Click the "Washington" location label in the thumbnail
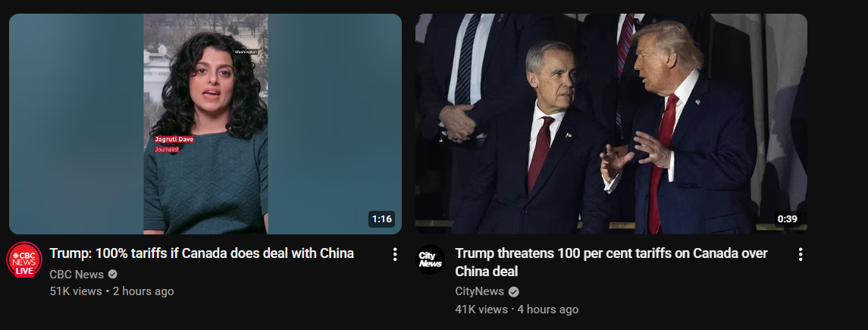 (246, 52)
